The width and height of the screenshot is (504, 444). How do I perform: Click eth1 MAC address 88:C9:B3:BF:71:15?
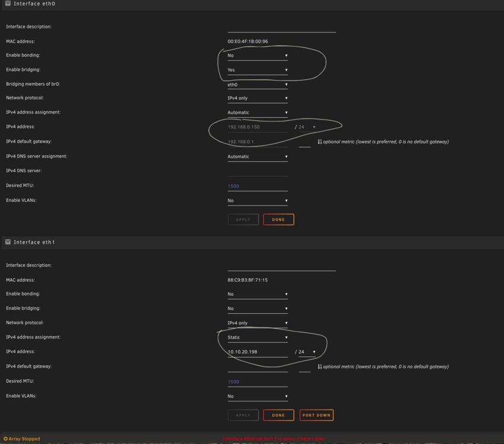(248, 280)
